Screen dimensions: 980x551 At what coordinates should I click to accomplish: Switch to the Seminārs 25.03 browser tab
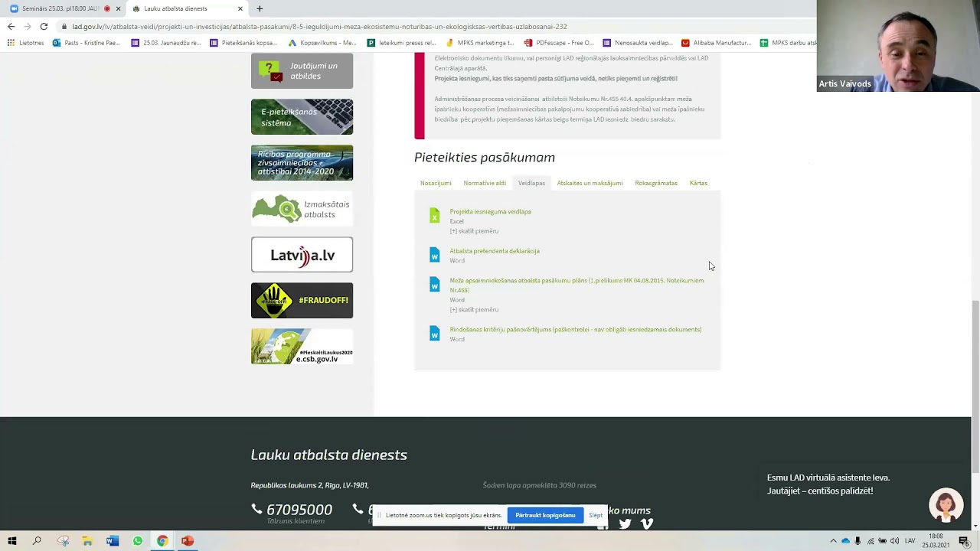click(x=60, y=8)
